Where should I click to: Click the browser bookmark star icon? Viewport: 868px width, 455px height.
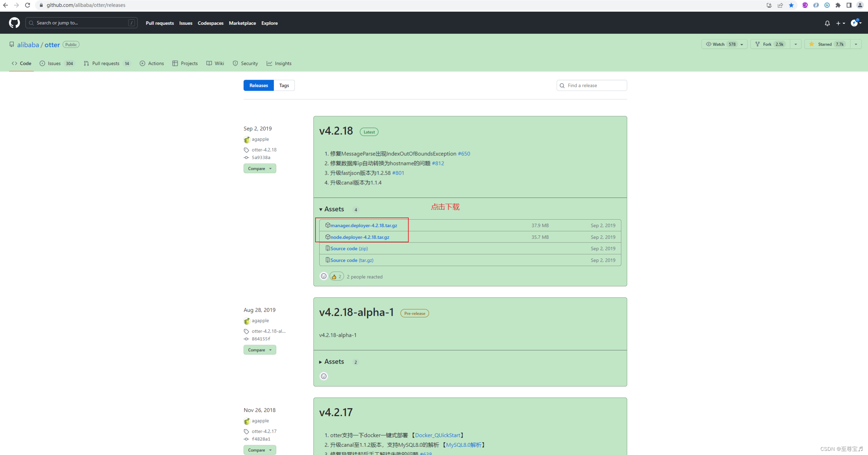(791, 5)
